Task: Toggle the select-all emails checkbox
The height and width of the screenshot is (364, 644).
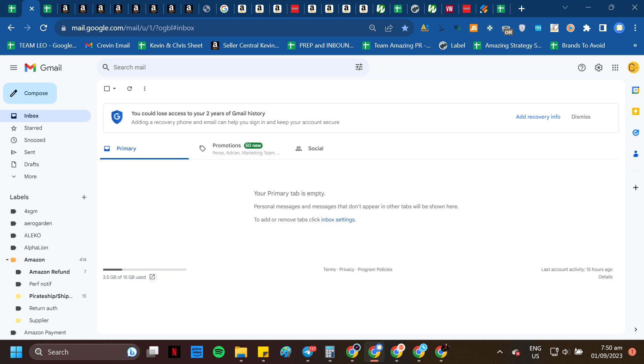Action: tap(107, 89)
